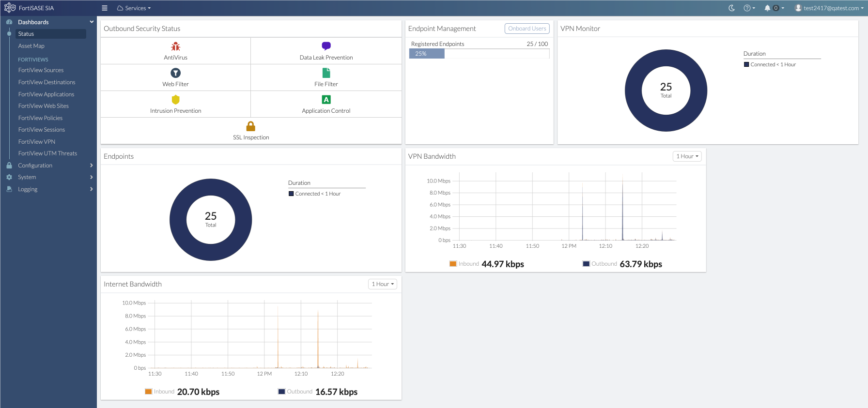Click the Onboard Users button
This screenshot has width=868, height=408.
point(527,29)
